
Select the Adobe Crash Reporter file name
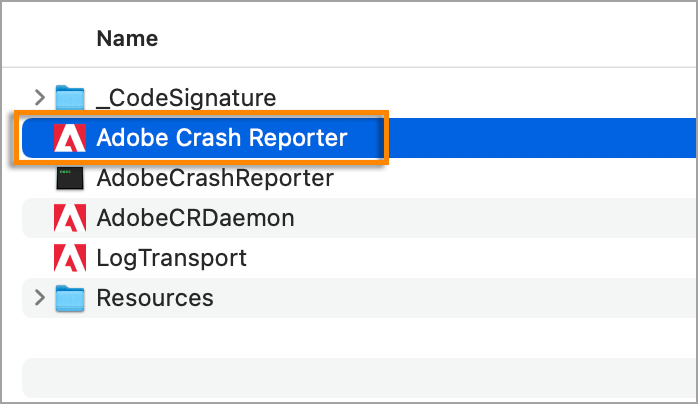221,138
